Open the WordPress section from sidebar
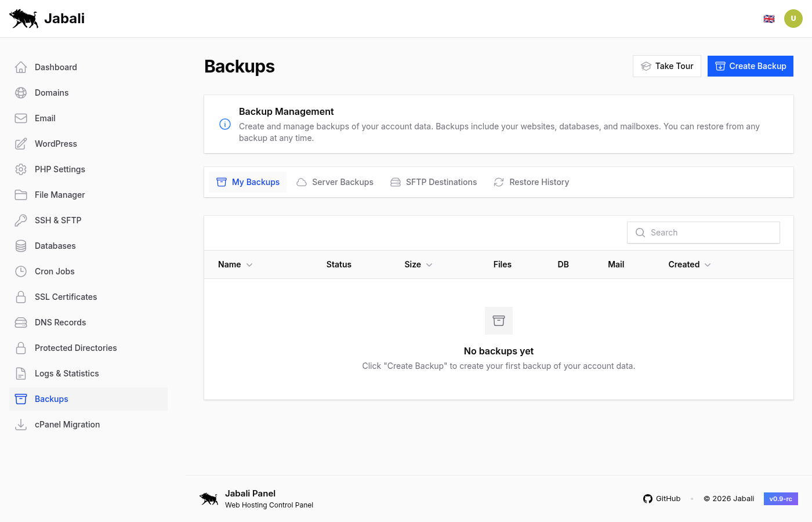The width and height of the screenshot is (812, 522). tap(55, 143)
